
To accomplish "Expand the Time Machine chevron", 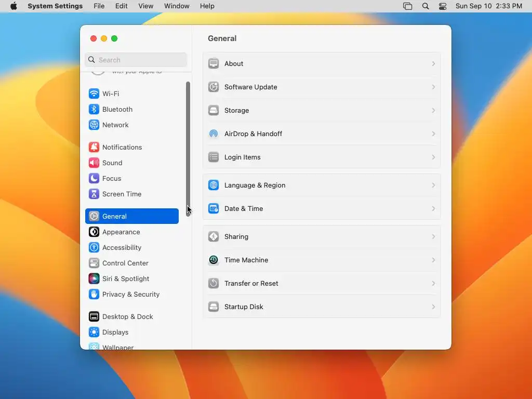I will (x=433, y=260).
